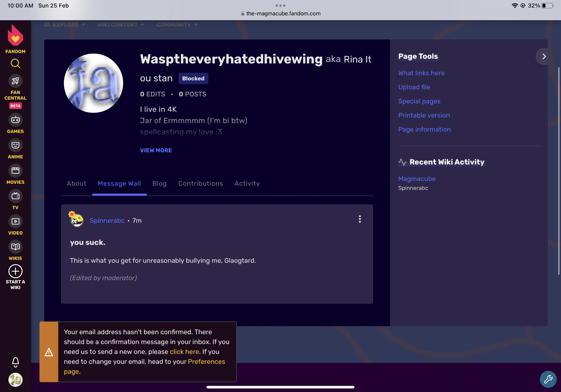Expand the Wiki Content dropdown
This screenshot has width=561, height=392.
tap(121, 25)
